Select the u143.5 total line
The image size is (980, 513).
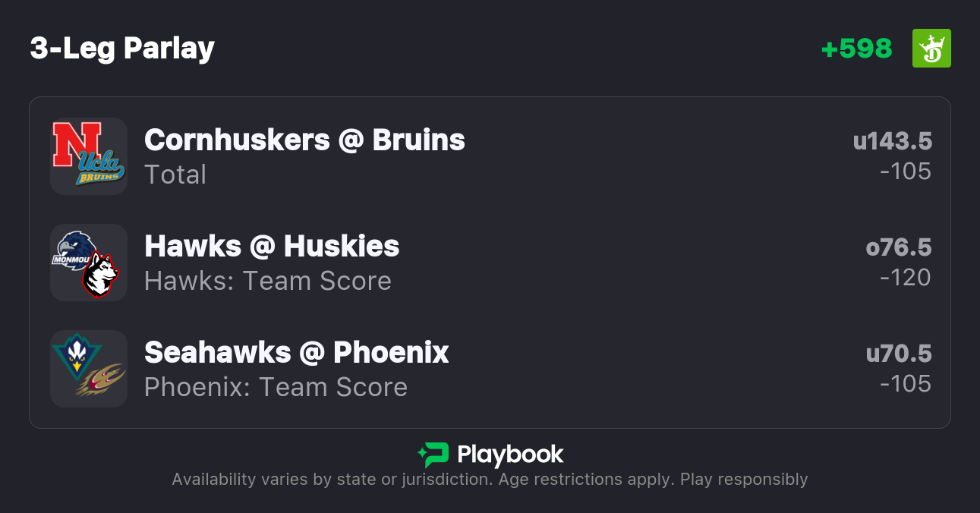tap(892, 141)
